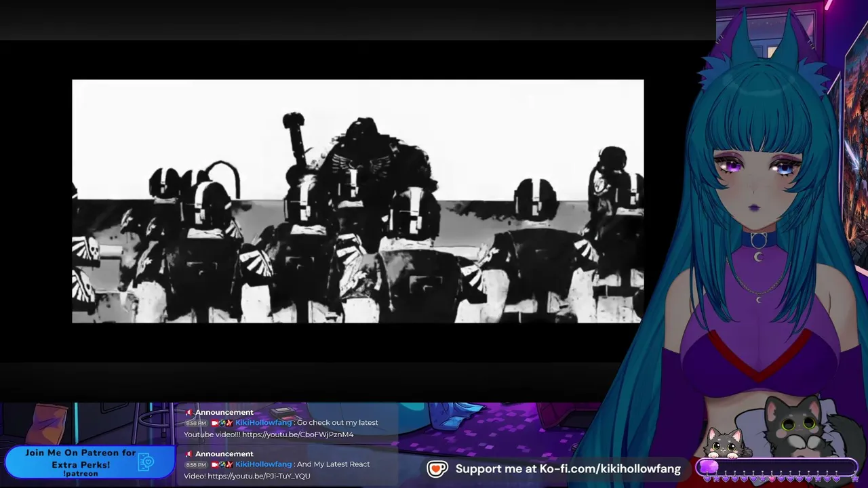Image resolution: width=868 pixels, height=488 pixels.
Task: Click the Ko-fi coffee cup heart icon
Action: [437, 468]
